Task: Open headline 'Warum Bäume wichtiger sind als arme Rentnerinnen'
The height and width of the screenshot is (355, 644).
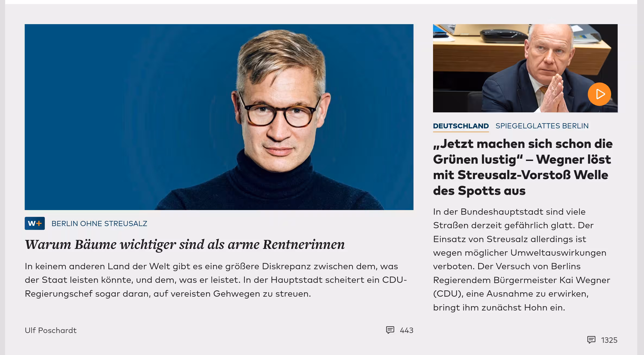Action: click(x=185, y=245)
